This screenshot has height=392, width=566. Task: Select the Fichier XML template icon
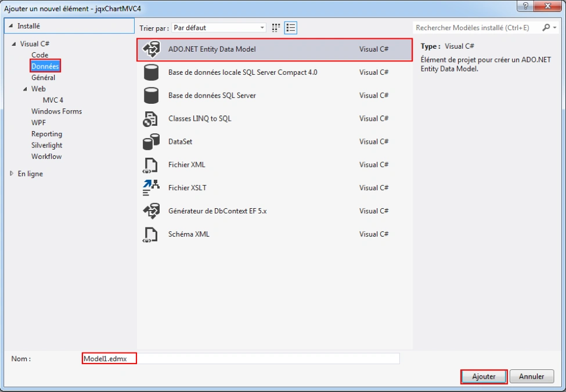pyautogui.click(x=150, y=165)
